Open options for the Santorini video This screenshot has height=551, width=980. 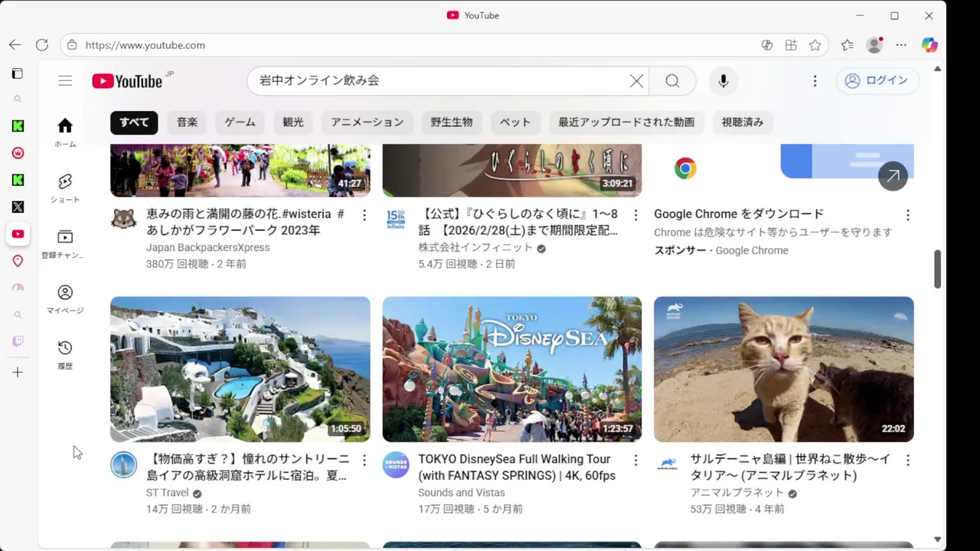pos(364,460)
